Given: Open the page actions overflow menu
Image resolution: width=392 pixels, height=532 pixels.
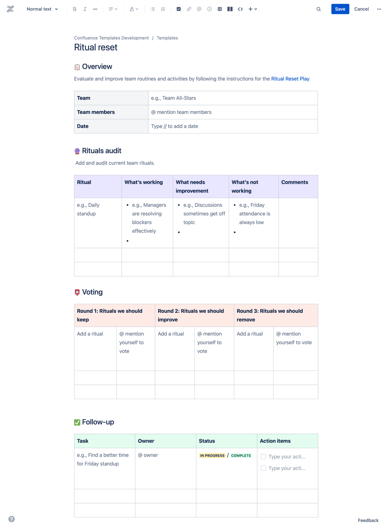Looking at the screenshot, I should 379,9.
